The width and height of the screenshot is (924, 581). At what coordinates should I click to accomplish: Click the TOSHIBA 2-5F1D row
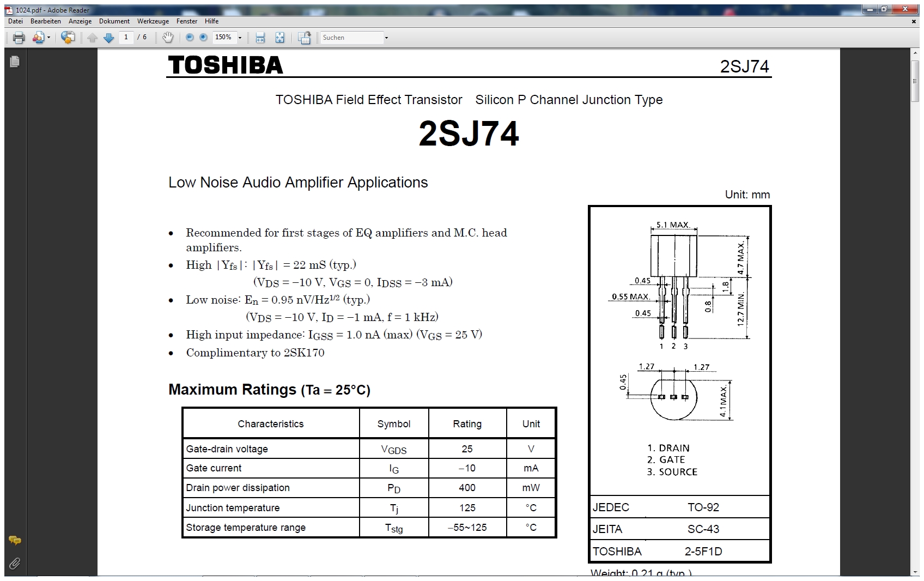tap(679, 551)
